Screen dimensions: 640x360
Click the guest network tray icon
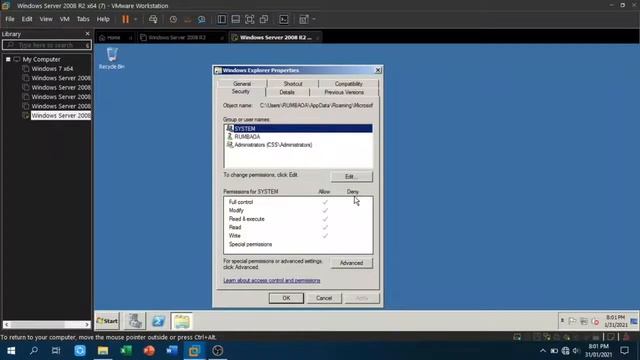click(x=584, y=322)
